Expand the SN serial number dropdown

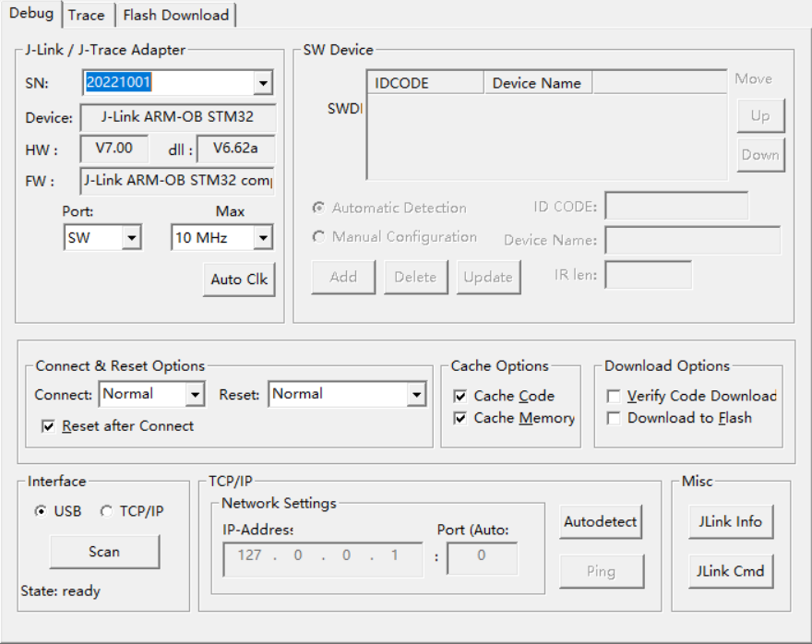point(263,83)
